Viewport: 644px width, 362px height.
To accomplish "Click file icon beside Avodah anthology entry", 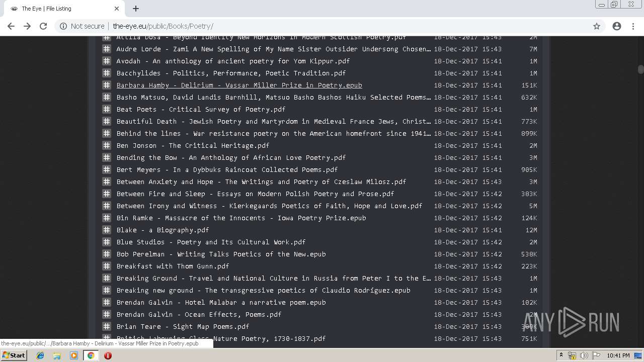I will [x=107, y=61].
